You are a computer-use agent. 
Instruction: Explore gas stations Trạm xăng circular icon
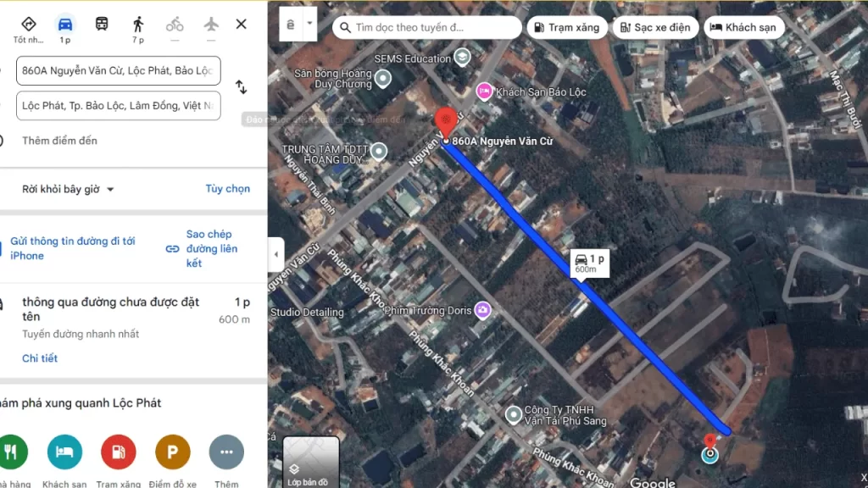pyautogui.click(x=118, y=452)
